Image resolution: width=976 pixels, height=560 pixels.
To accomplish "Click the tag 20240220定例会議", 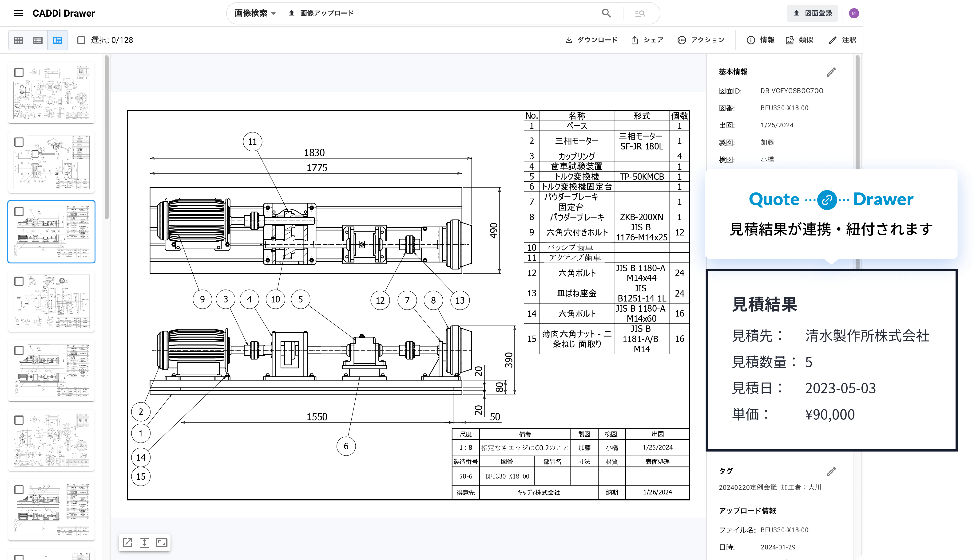I will tap(748, 487).
